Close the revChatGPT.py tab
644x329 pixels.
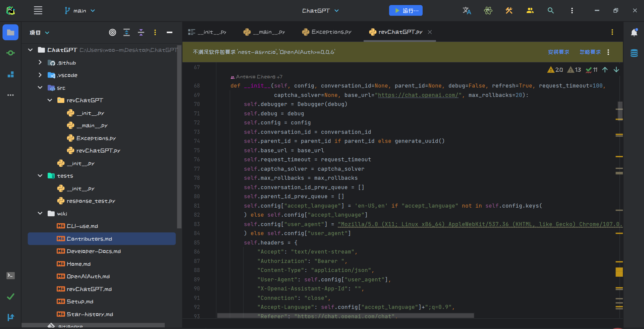(430, 32)
